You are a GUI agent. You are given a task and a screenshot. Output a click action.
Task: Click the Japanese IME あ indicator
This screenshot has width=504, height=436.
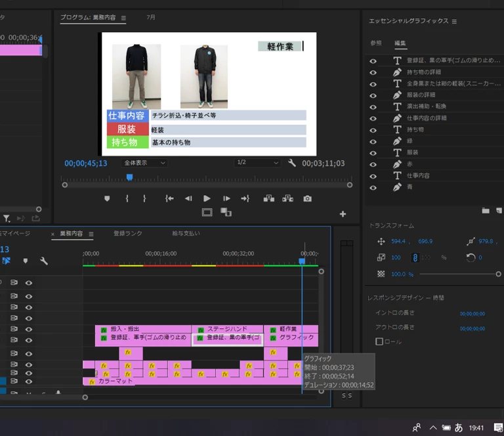pyautogui.click(x=459, y=427)
